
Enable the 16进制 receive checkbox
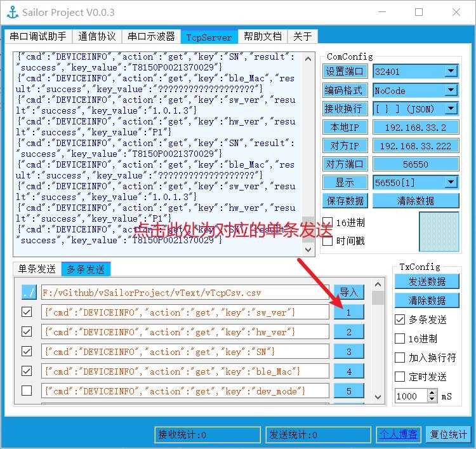327,222
